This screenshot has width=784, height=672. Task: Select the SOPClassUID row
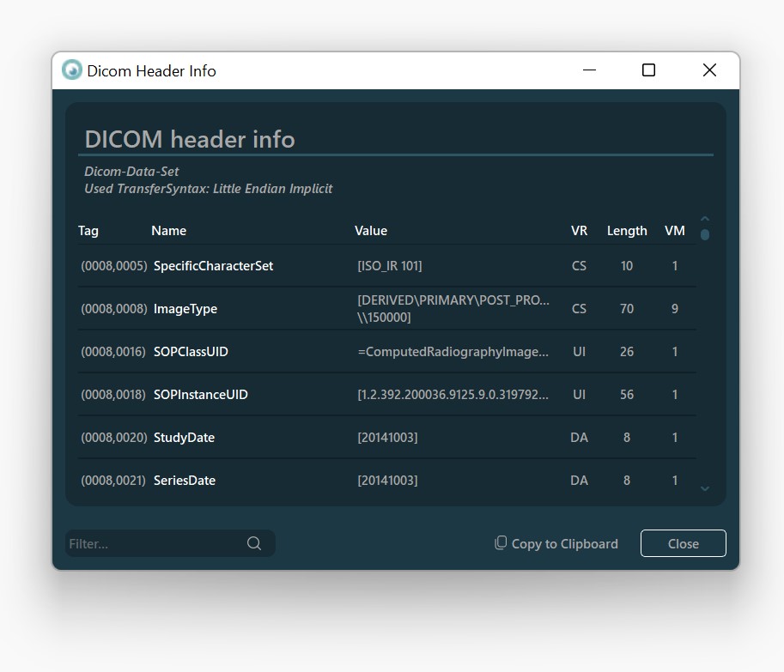pyautogui.click(x=386, y=352)
